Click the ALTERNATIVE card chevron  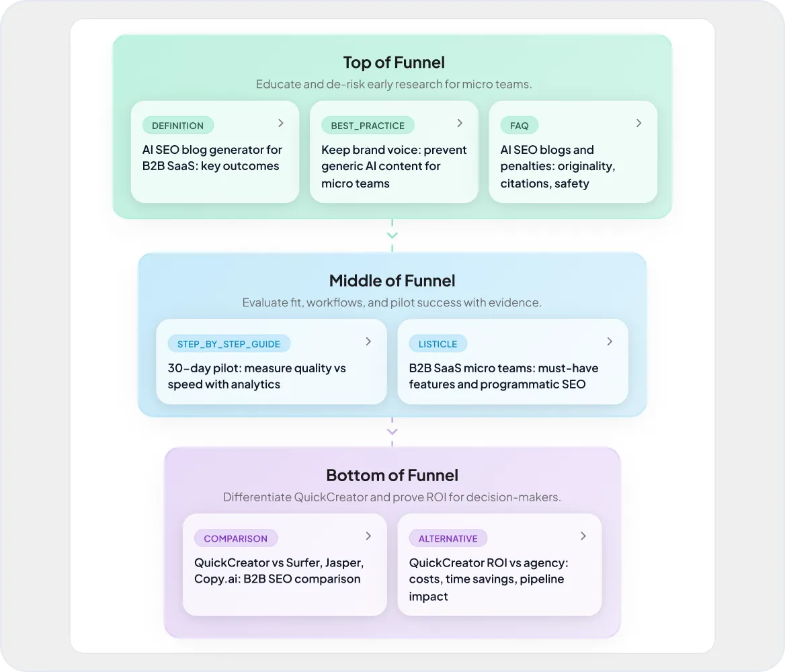(583, 536)
